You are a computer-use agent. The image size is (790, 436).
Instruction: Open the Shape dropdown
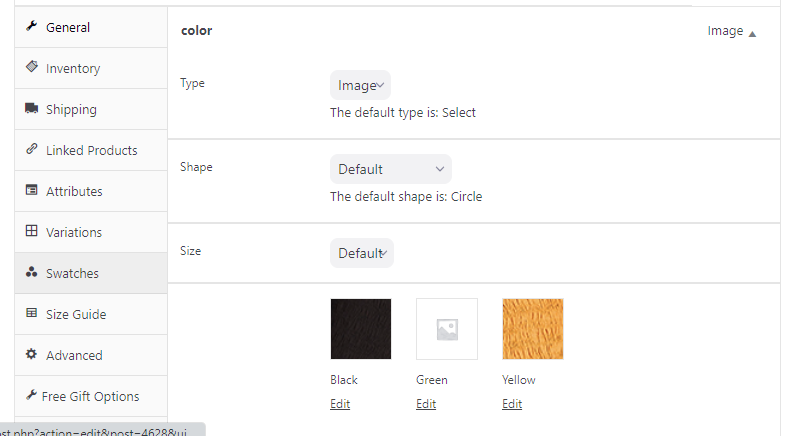[390, 169]
